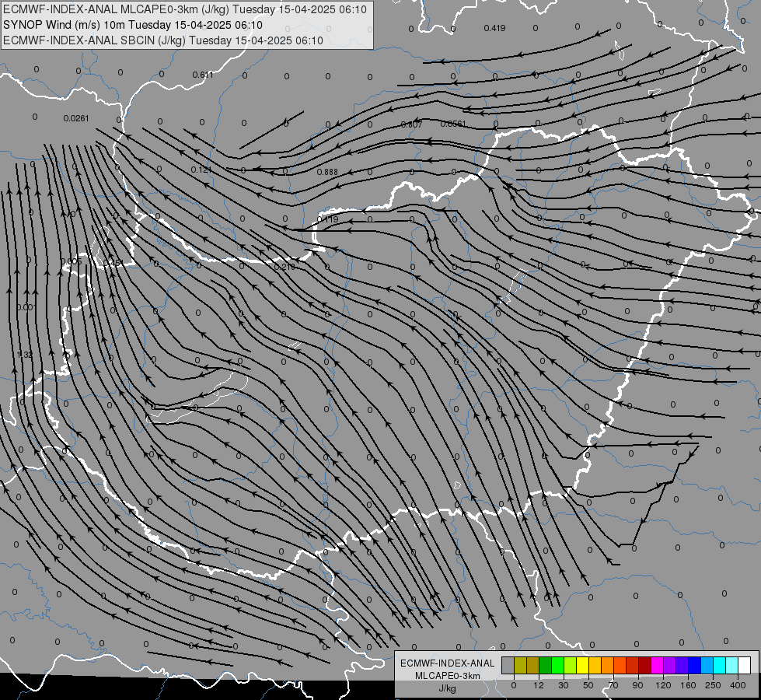Click the legend tick label 160

[x=688, y=685]
